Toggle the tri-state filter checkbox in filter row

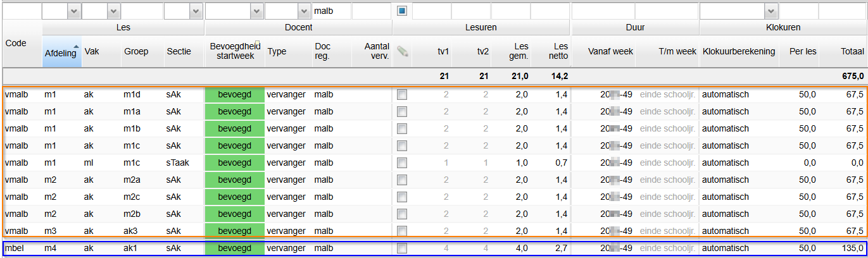click(x=402, y=11)
